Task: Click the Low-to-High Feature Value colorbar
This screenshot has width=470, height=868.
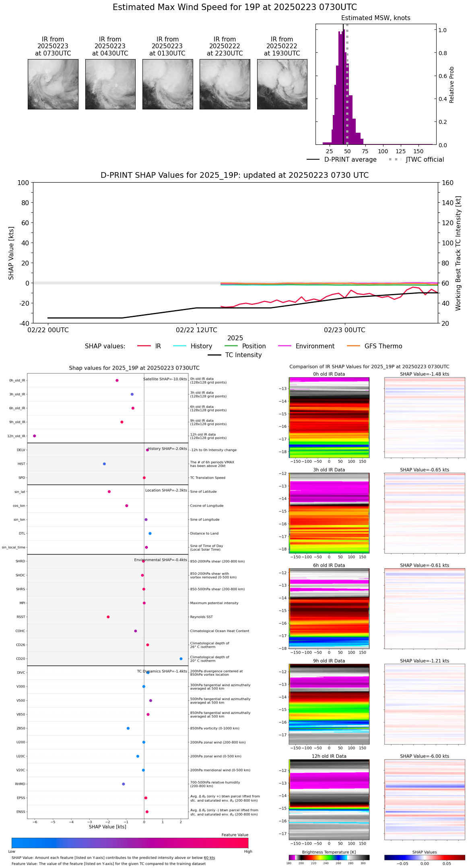Action: pos(130,843)
